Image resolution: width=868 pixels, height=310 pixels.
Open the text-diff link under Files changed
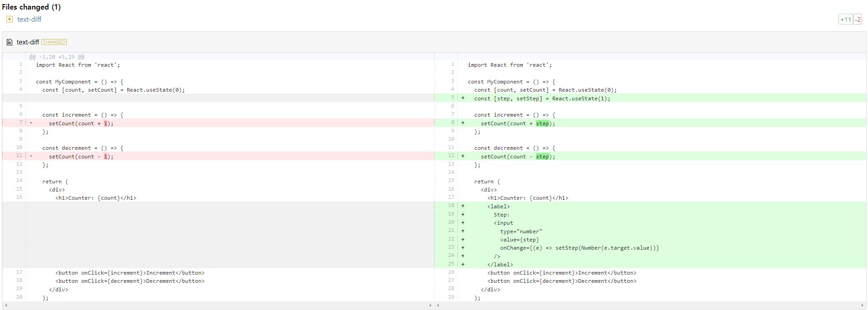(x=29, y=19)
